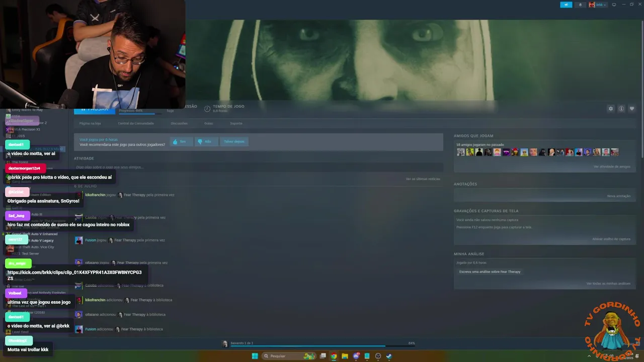Recommend game with Sim thumbs-up
644x362 pixels.
[x=181, y=142]
